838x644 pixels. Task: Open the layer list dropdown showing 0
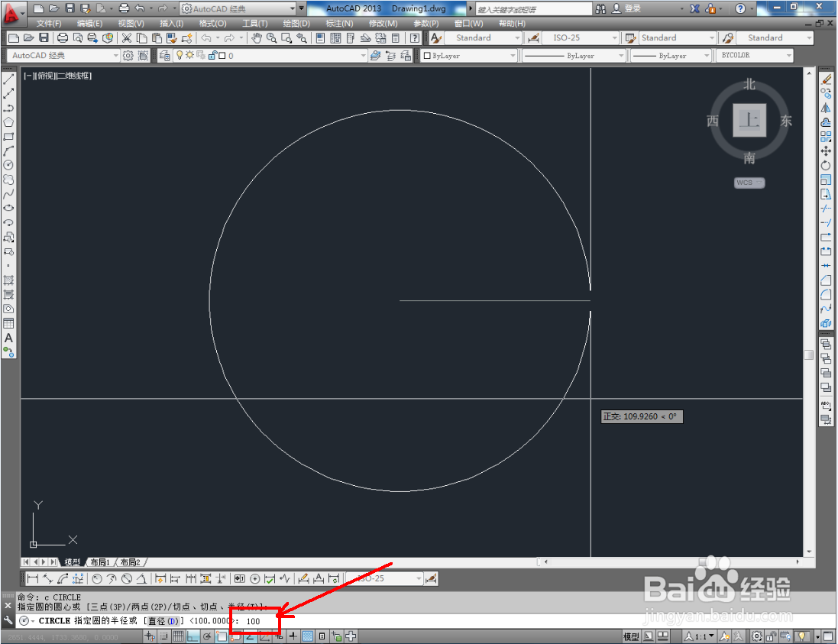coord(270,56)
